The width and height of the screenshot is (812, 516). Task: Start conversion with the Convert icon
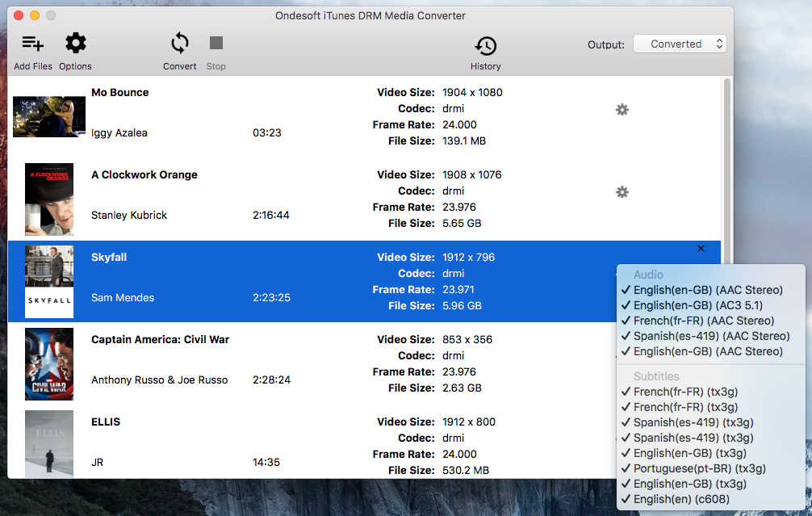[179, 44]
